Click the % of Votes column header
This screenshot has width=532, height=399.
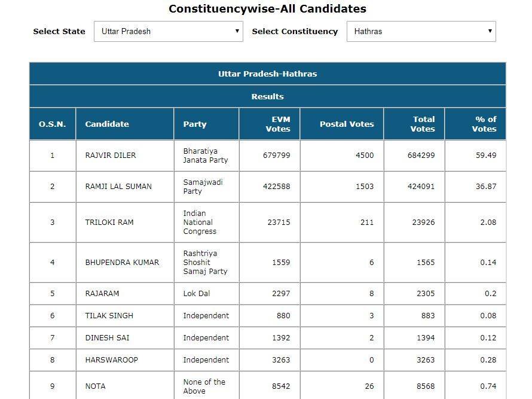484,124
